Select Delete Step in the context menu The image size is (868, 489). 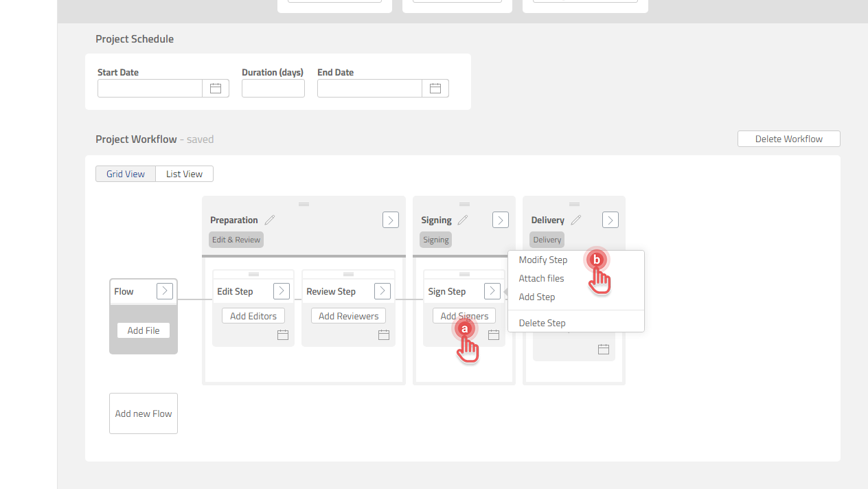click(x=542, y=323)
